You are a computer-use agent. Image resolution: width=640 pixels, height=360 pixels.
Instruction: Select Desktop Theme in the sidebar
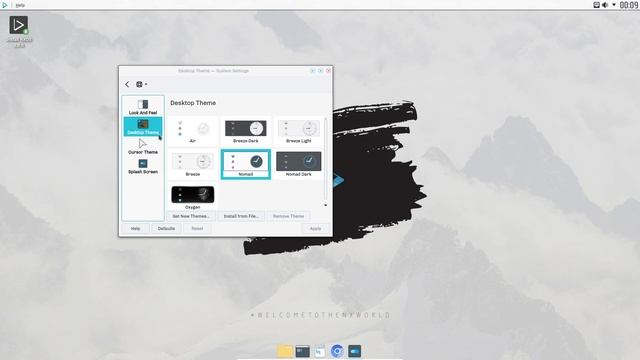click(143, 127)
